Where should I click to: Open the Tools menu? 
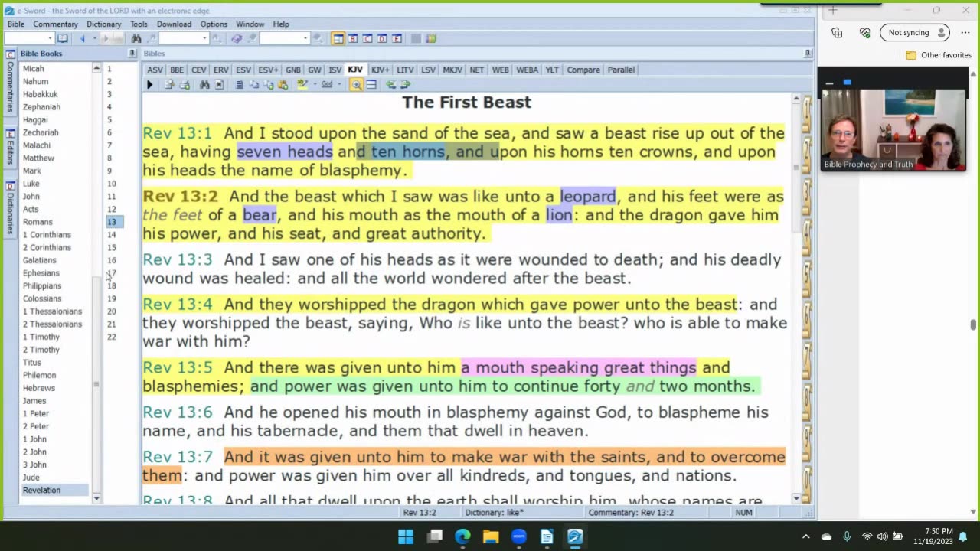pyautogui.click(x=139, y=24)
